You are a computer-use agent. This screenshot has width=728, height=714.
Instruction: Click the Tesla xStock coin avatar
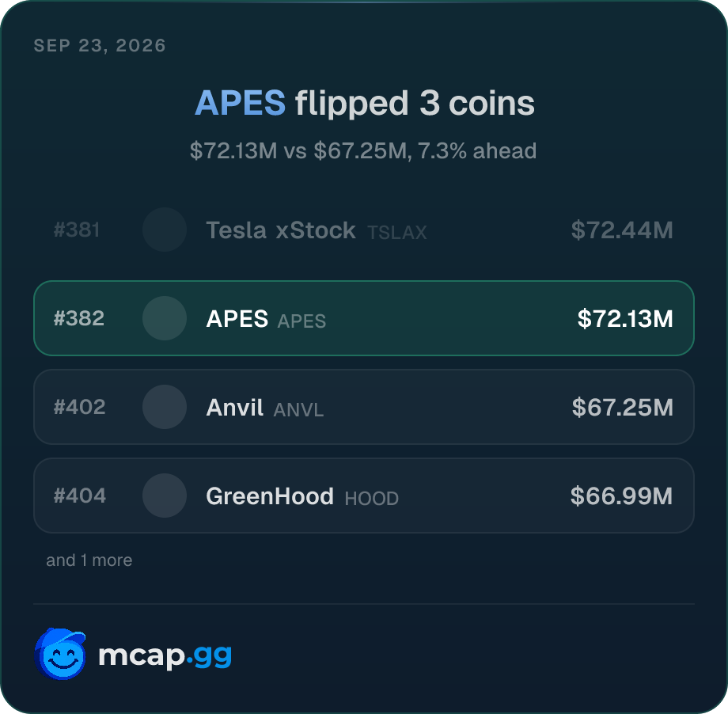coord(165,230)
